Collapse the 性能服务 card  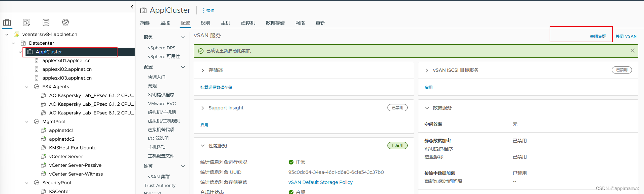tap(203, 146)
